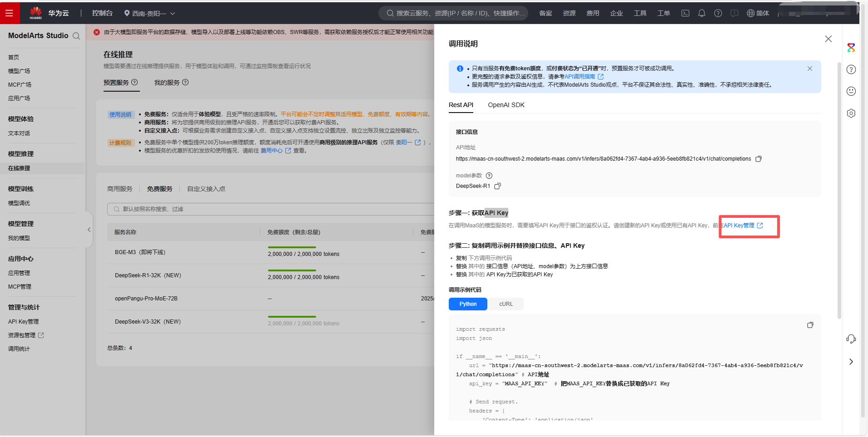This screenshot has height=437, width=868.
Task: Select the 预置服务 tab
Action: click(116, 83)
